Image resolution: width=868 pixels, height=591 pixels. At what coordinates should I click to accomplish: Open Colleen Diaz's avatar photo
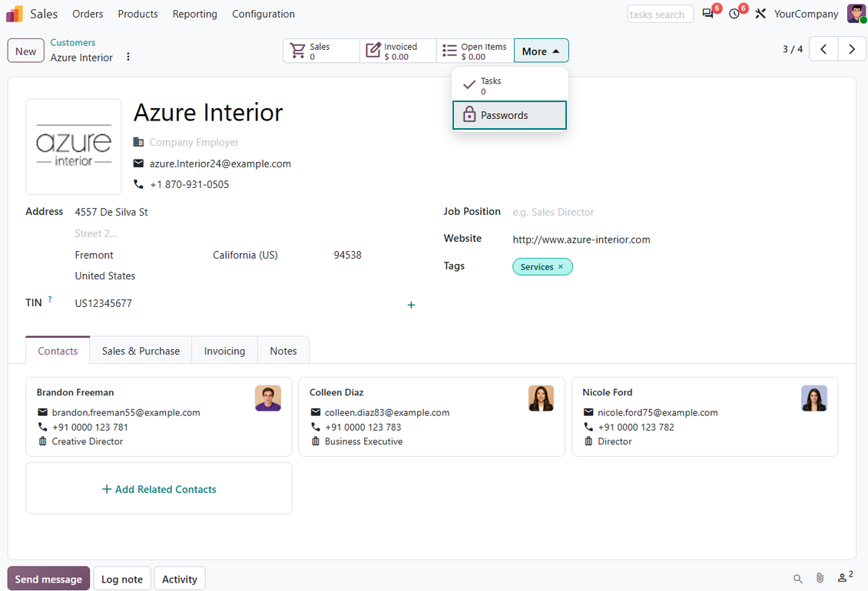click(541, 398)
